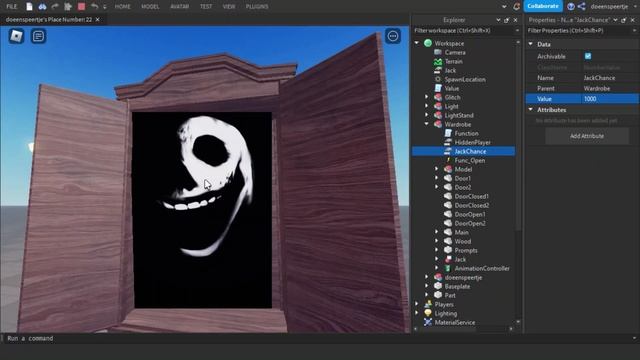Click the Collaborate button
The height and width of the screenshot is (360, 640).
coord(542,6)
